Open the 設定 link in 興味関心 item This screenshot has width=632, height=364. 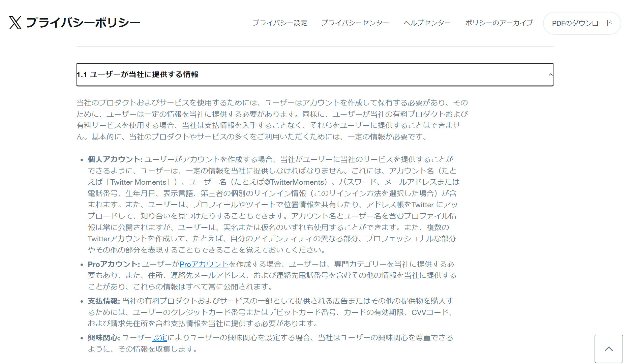tap(159, 338)
